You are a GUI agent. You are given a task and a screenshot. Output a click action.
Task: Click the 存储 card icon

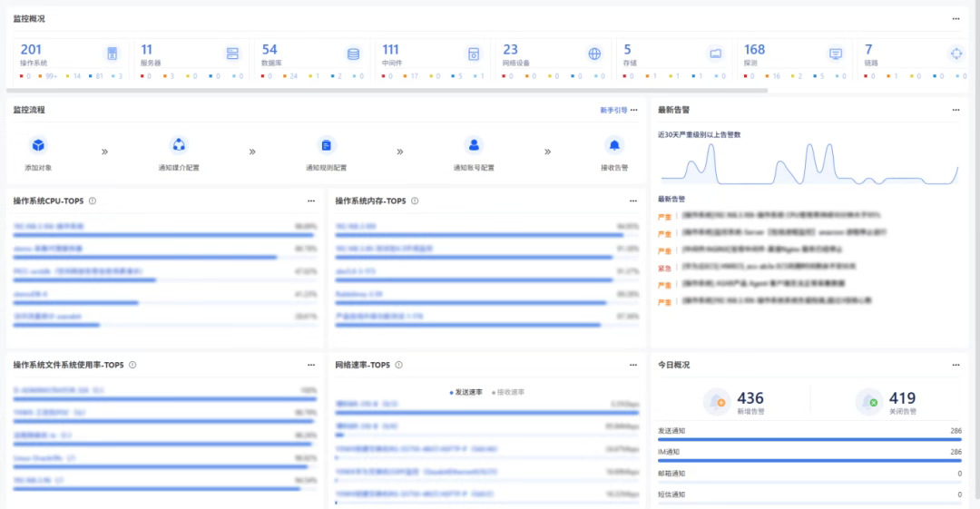pyautogui.click(x=715, y=54)
